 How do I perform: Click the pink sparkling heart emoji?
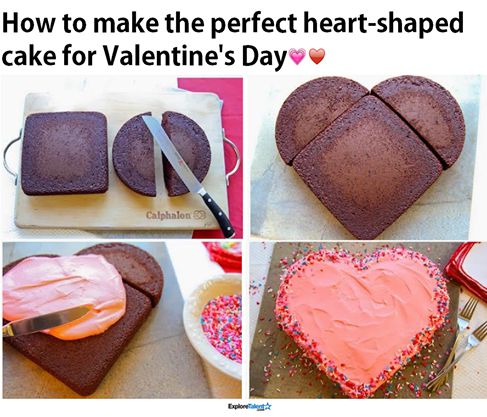[x=297, y=56]
